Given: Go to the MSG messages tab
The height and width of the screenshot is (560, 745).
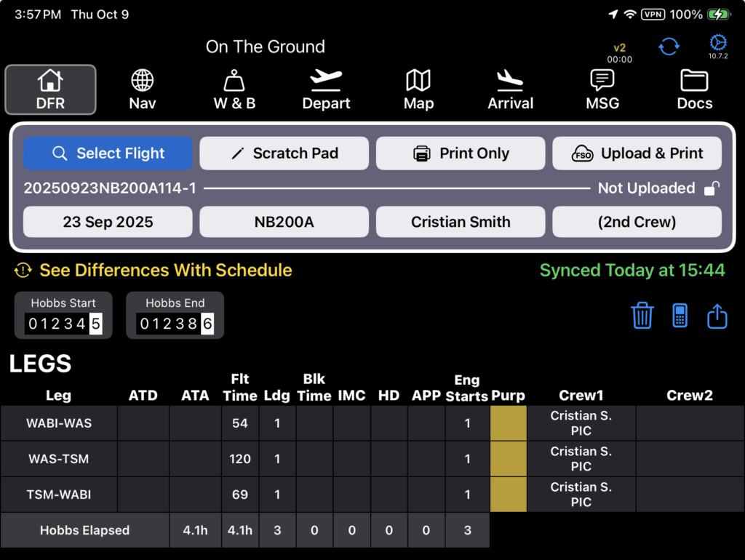Looking at the screenshot, I should 602,89.
